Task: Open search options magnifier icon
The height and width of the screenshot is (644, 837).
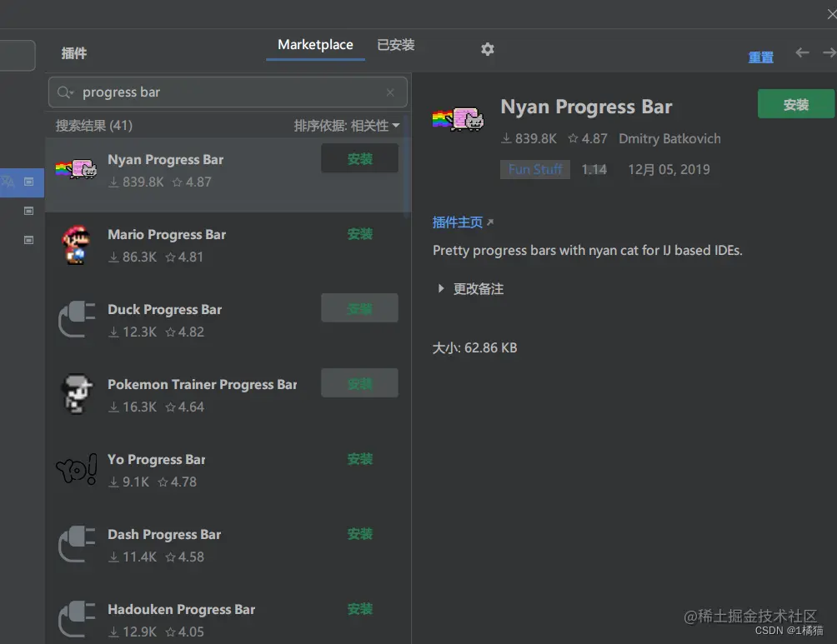Action: click(65, 92)
